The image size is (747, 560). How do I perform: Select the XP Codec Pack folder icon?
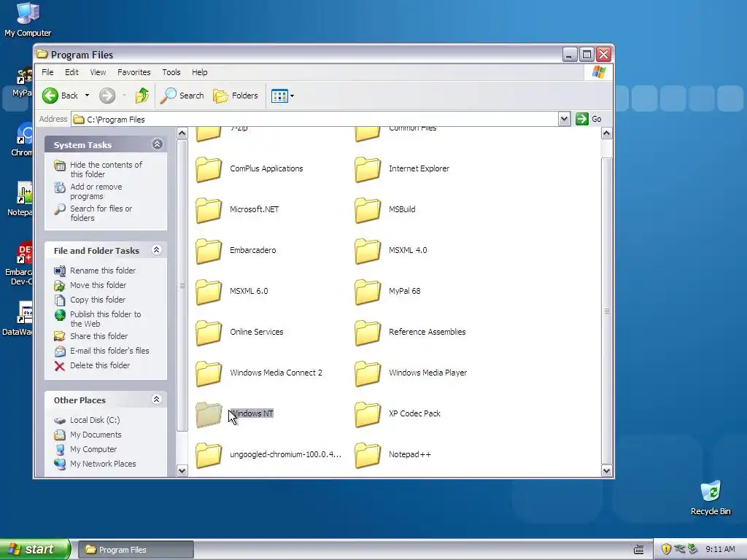(x=368, y=414)
